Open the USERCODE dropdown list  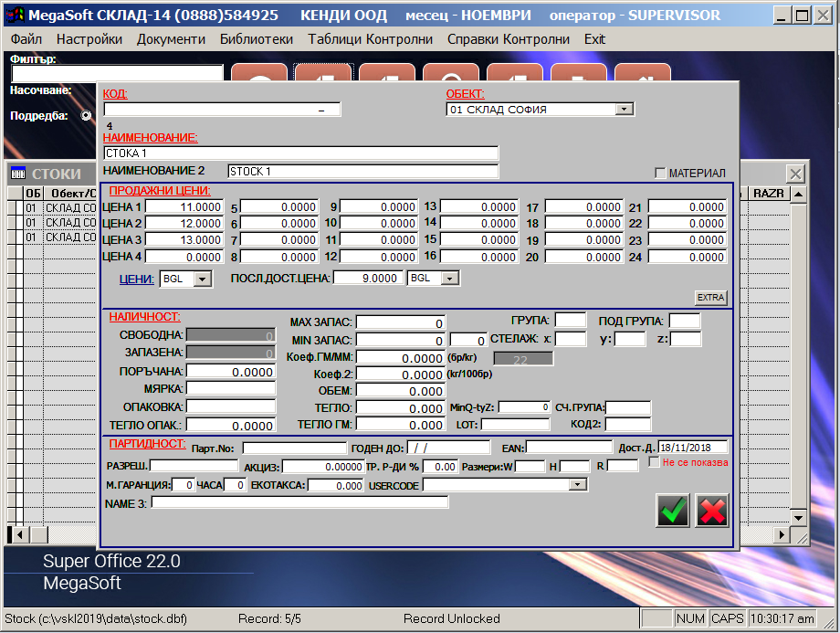[577, 486]
